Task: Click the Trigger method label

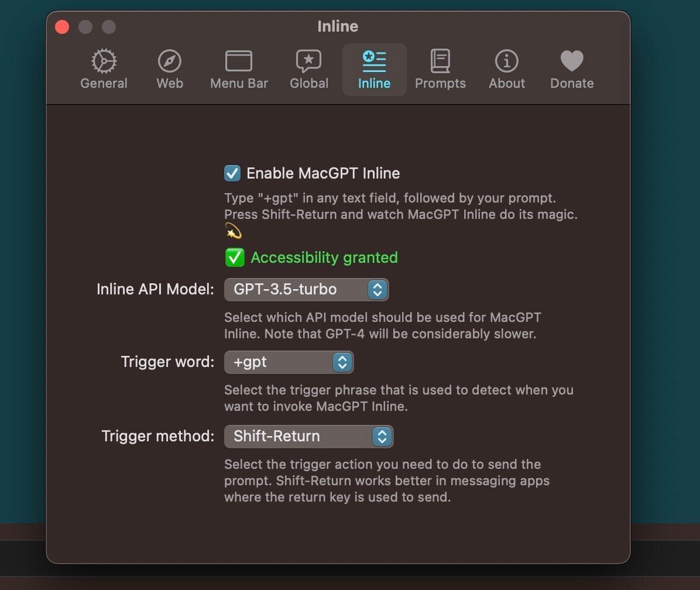Action: click(x=158, y=436)
